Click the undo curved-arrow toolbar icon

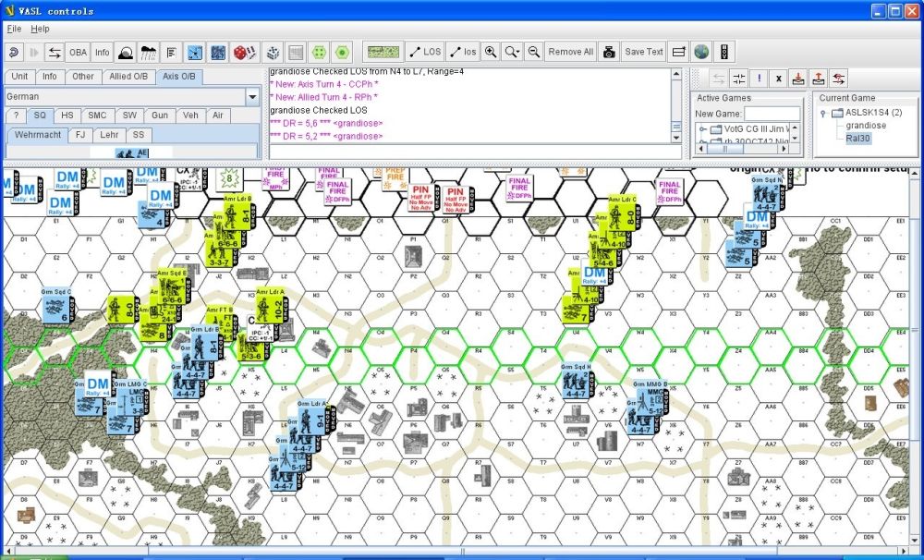coord(14,53)
